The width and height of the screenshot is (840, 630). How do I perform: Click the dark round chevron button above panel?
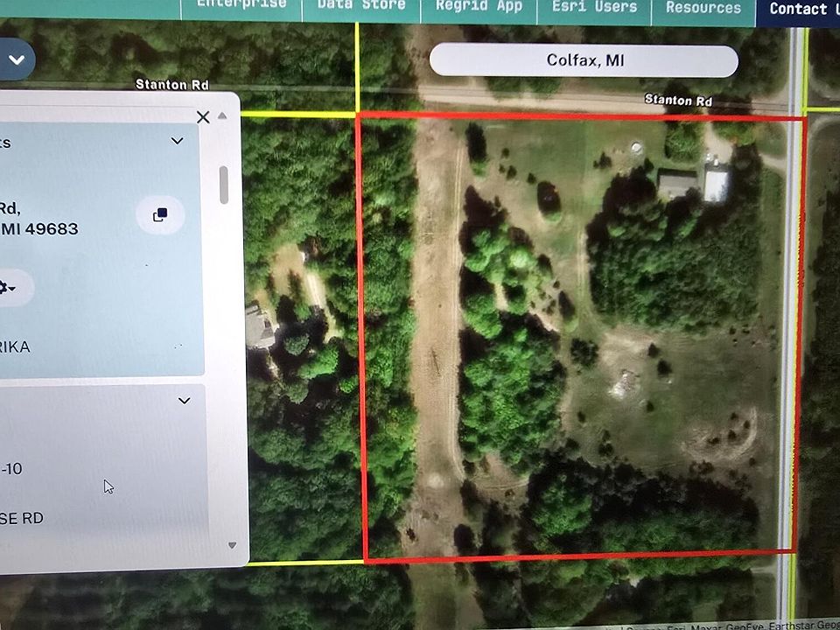click(16, 60)
